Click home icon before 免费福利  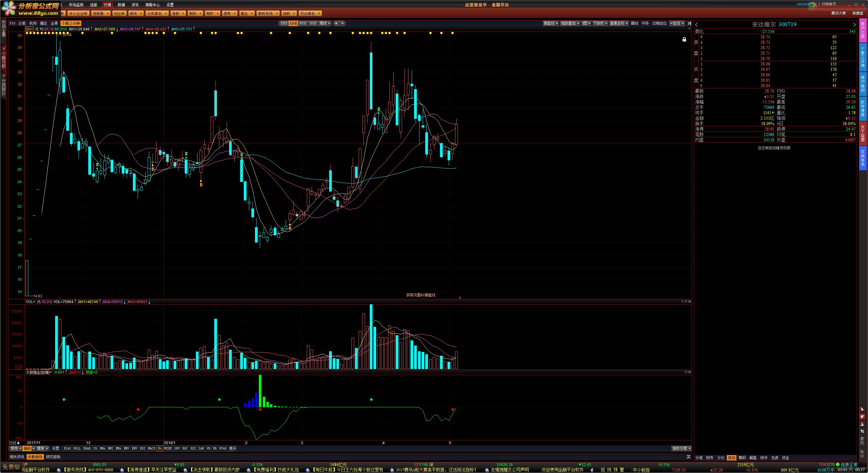coord(249,470)
